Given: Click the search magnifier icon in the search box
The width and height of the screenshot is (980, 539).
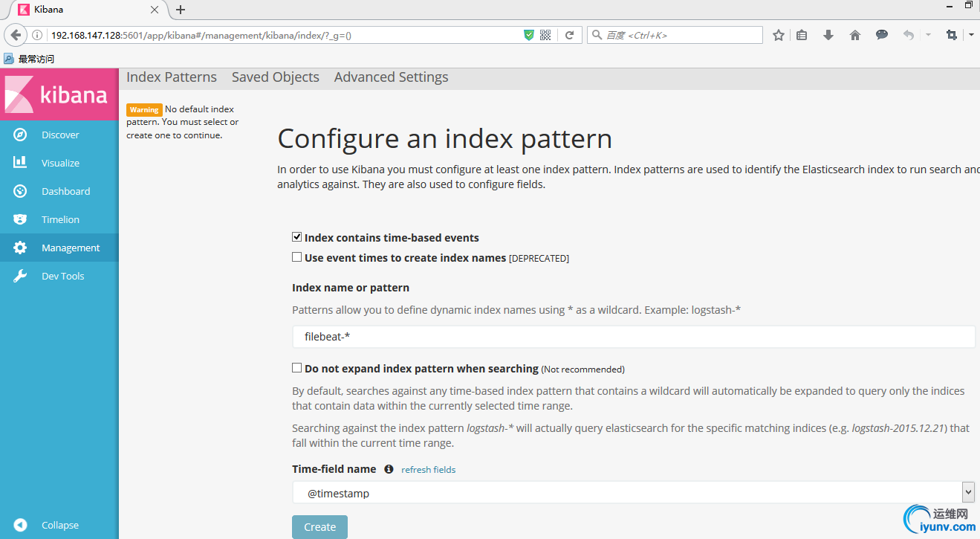Looking at the screenshot, I should [x=597, y=35].
